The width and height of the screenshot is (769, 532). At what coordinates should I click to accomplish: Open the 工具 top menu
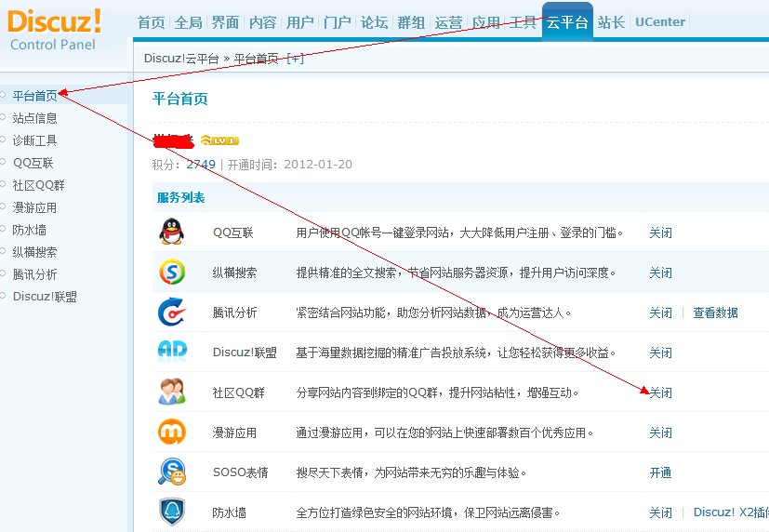coord(523,22)
